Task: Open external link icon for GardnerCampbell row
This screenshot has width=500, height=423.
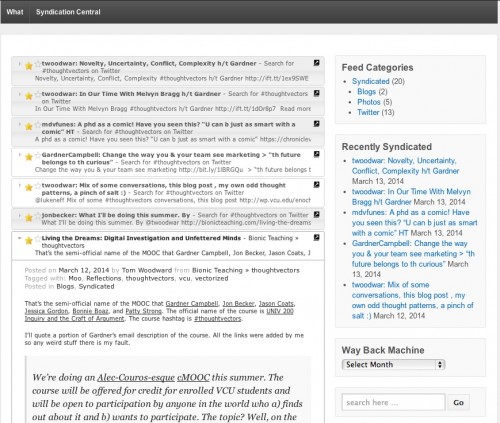Action: pyautogui.click(x=317, y=154)
